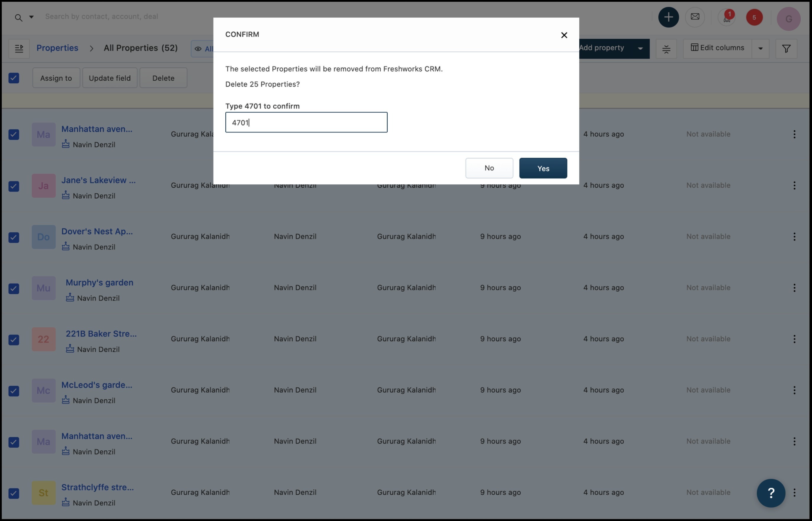This screenshot has height=521, width=812.
Task: Go to Properties breadcrumb link
Action: click(x=57, y=48)
